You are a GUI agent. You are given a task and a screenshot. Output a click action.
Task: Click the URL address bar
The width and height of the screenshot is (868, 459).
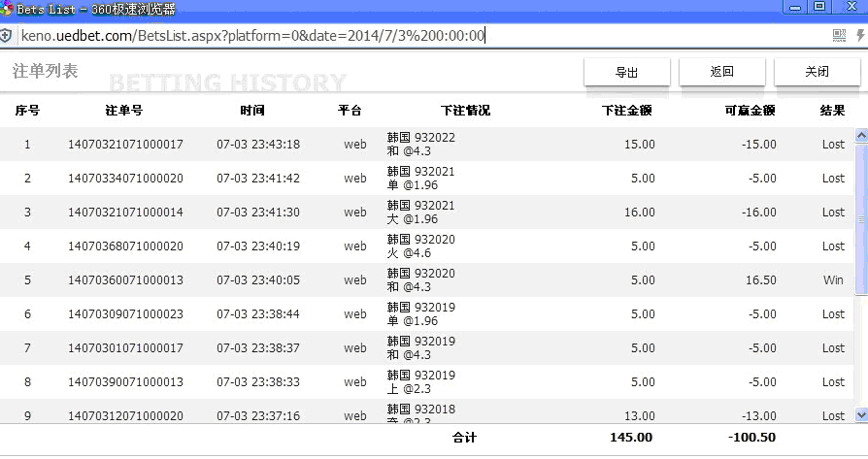420,36
